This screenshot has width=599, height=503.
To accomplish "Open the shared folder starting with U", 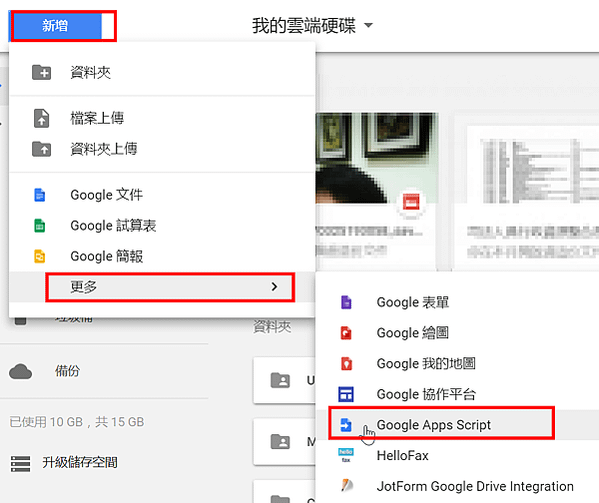I will [284, 380].
